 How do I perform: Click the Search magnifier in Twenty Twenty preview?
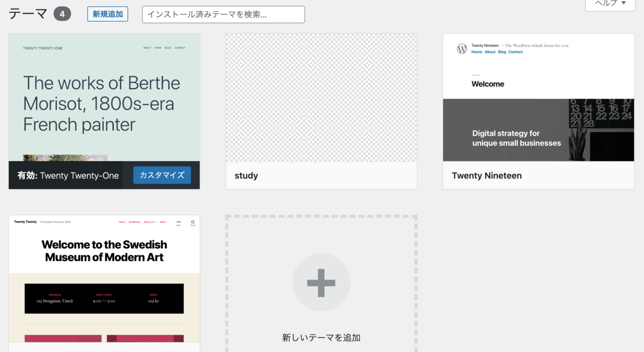(x=193, y=221)
